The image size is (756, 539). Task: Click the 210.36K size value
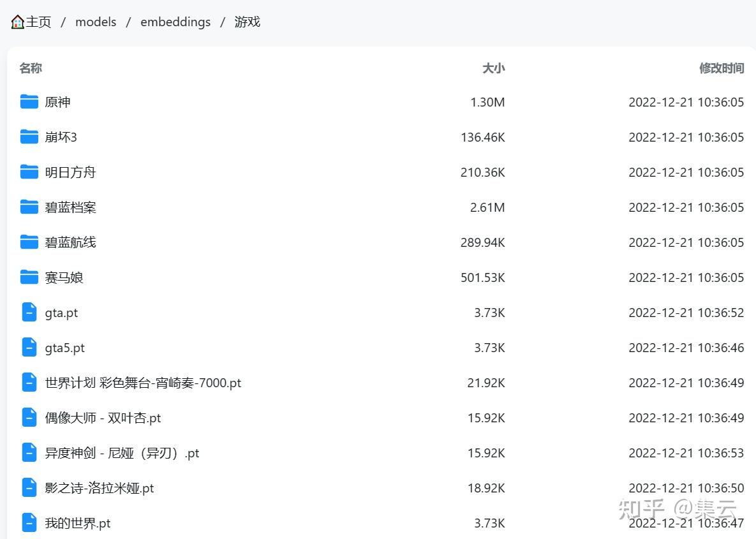tap(482, 172)
